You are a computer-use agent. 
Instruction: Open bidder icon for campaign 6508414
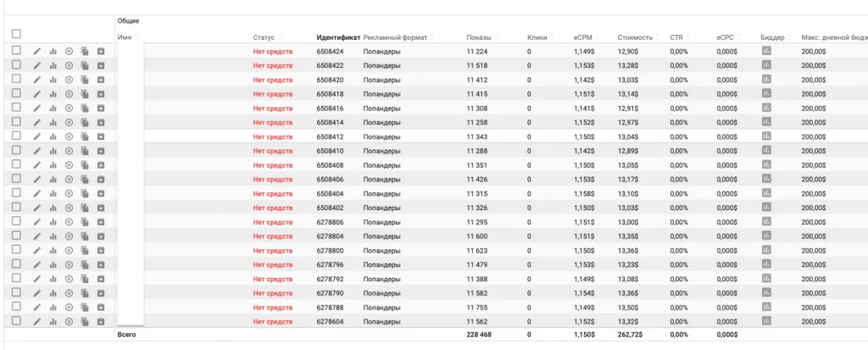[x=766, y=122]
